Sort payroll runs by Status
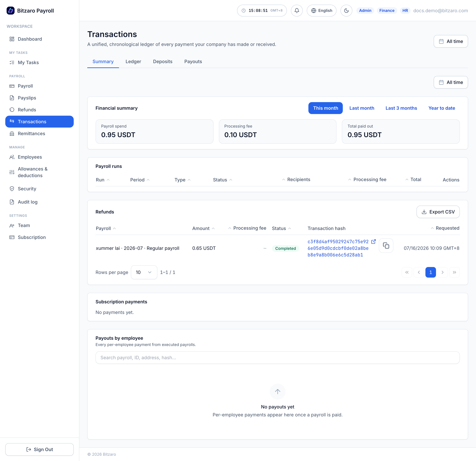The height and width of the screenshot is (461, 476). click(223, 180)
